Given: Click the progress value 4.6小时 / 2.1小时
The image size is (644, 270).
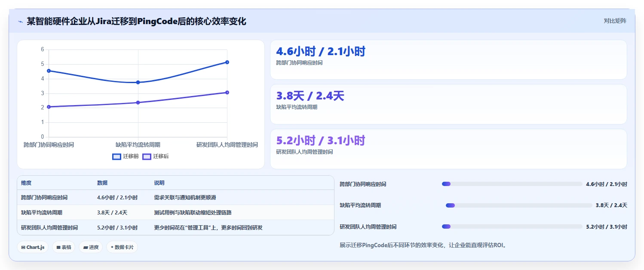Looking at the screenshot, I should coord(607,184).
